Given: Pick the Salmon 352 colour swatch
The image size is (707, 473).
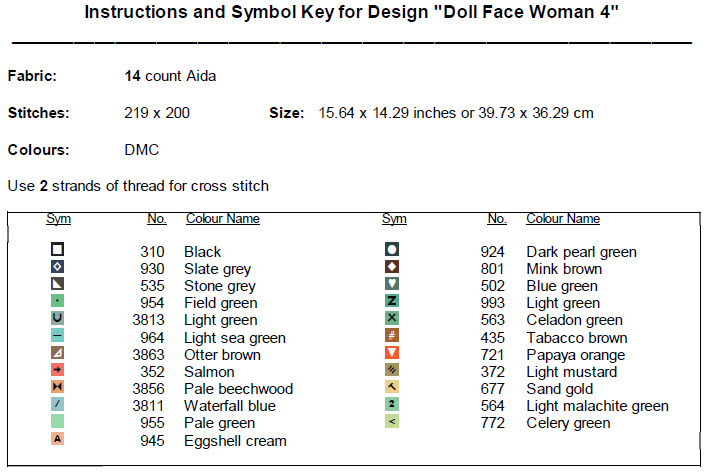Looking at the screenshot, I should [57, 370].
